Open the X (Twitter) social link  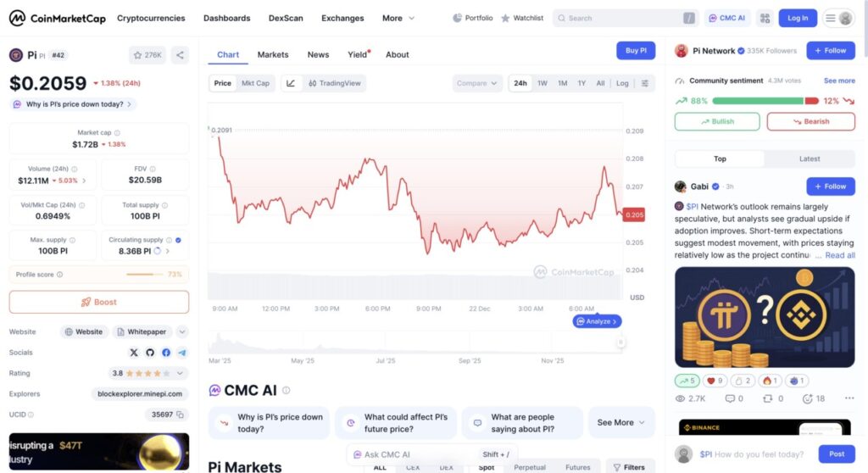point(134,353)
